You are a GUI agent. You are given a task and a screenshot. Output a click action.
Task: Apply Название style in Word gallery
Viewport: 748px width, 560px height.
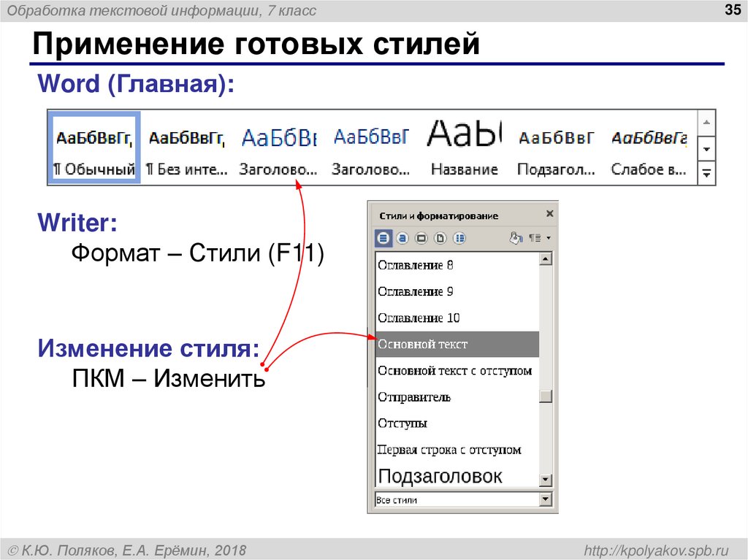click(x=464, y=148)
